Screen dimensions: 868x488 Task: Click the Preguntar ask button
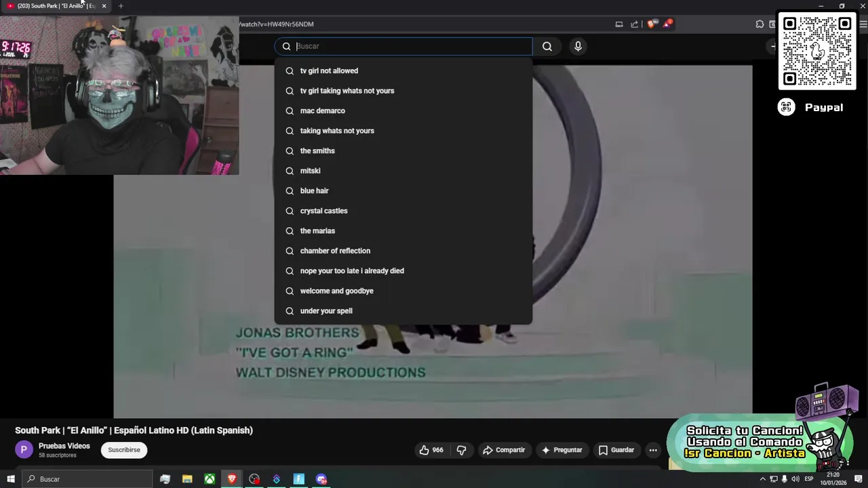coord(561,450)
